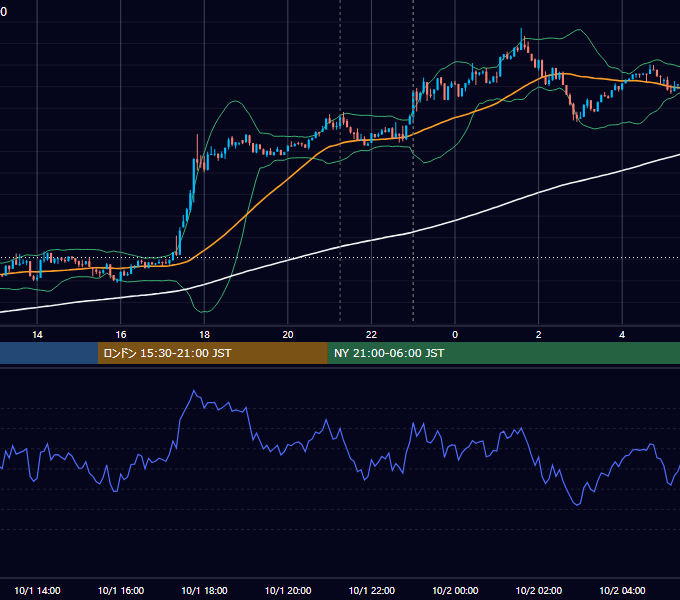680x600 pixels.
Task: Click the 10/1 18:00 label on indicator axis
Action: click(x=204, y=590)
